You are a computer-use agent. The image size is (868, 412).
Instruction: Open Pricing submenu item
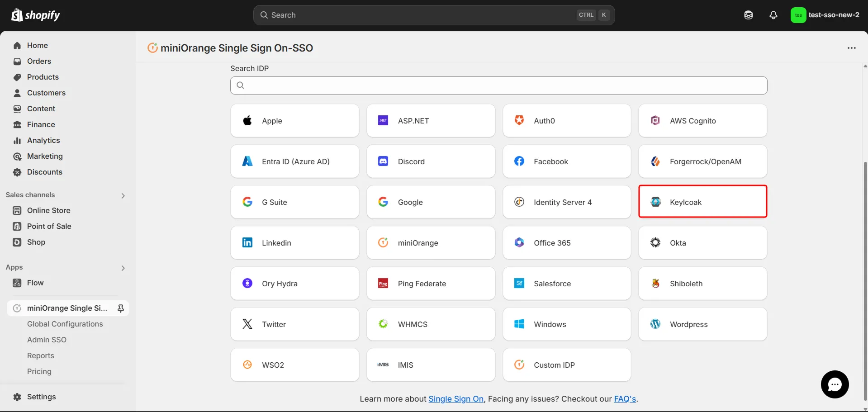point(39,372)
